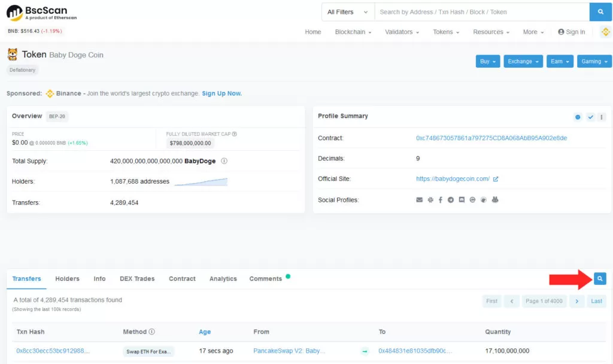Viewport: 613px width, 364px height.
Task: Switch to the Comments tab
Action: (x=266, y=279)
